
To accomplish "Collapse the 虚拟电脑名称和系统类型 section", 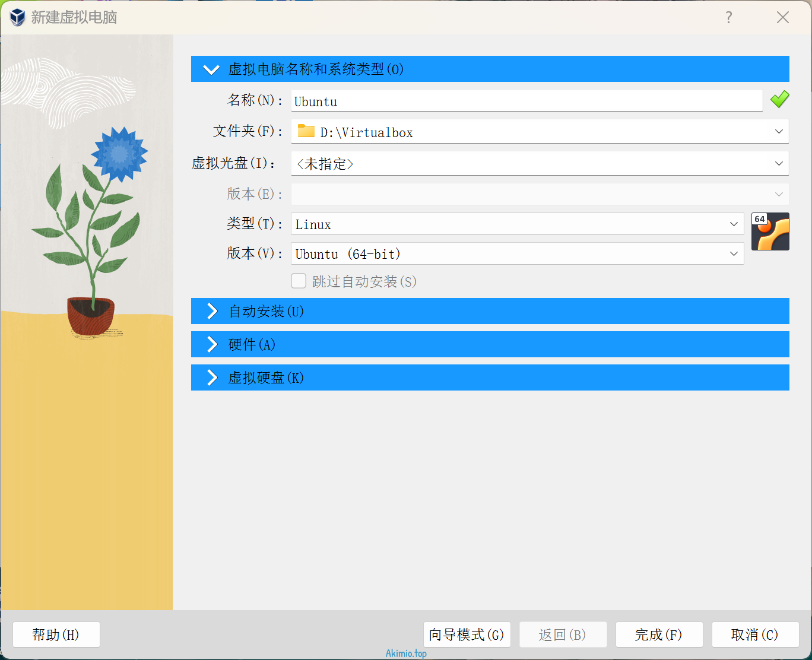I will tap(211, 69).
